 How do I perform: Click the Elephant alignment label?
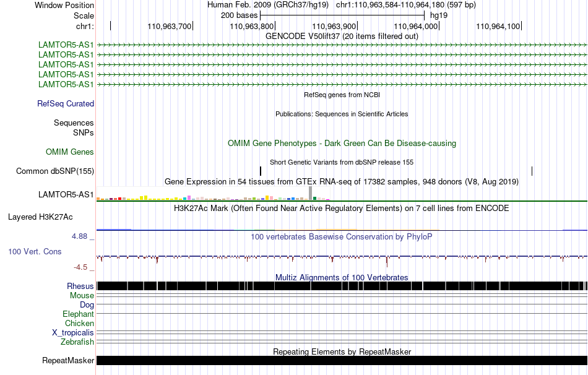tap(78, 314)
